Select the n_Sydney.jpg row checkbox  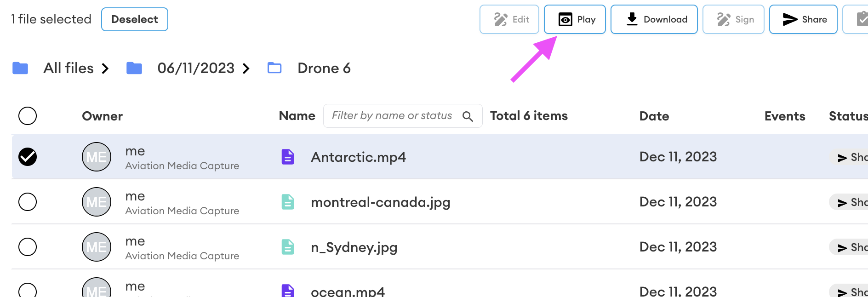click(x=28, y=247)
